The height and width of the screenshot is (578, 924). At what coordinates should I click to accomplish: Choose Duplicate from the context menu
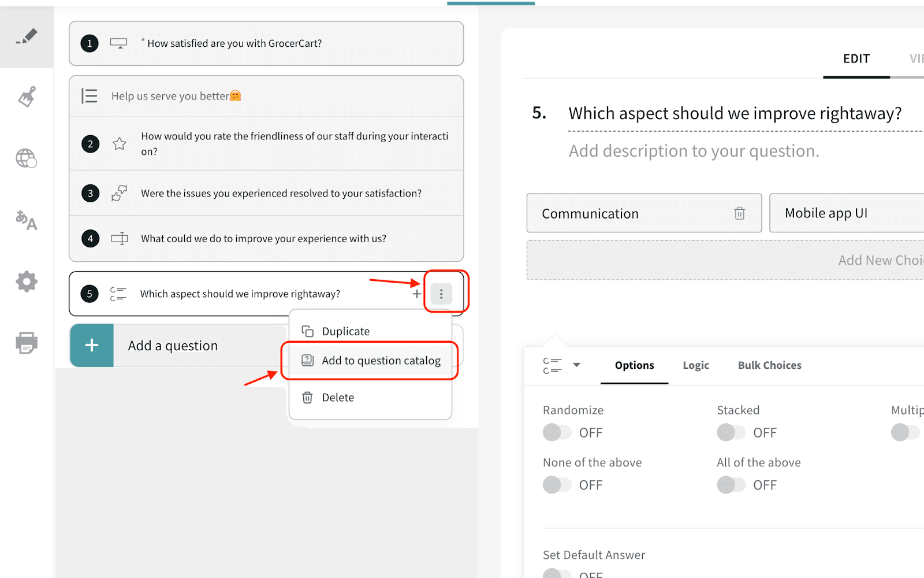coord(345,331)
